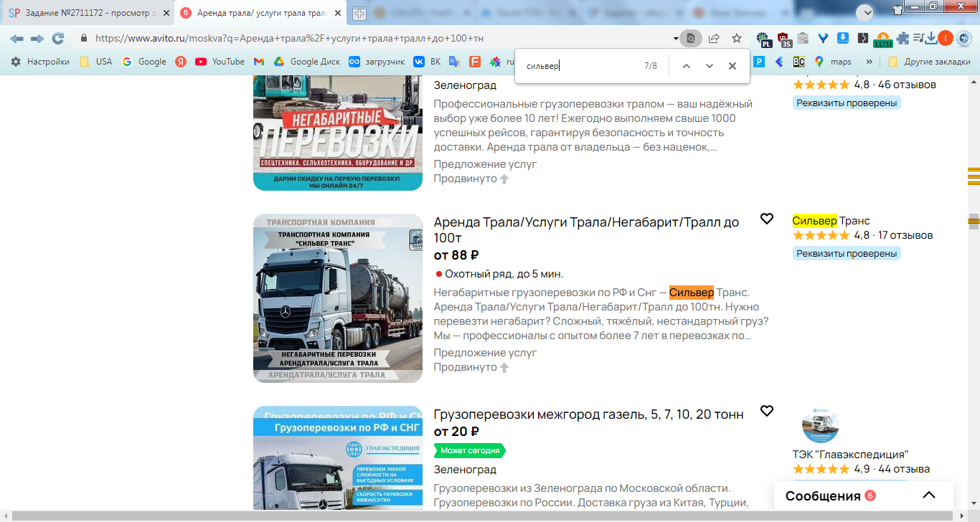Open the blue funnel extension

824,39
